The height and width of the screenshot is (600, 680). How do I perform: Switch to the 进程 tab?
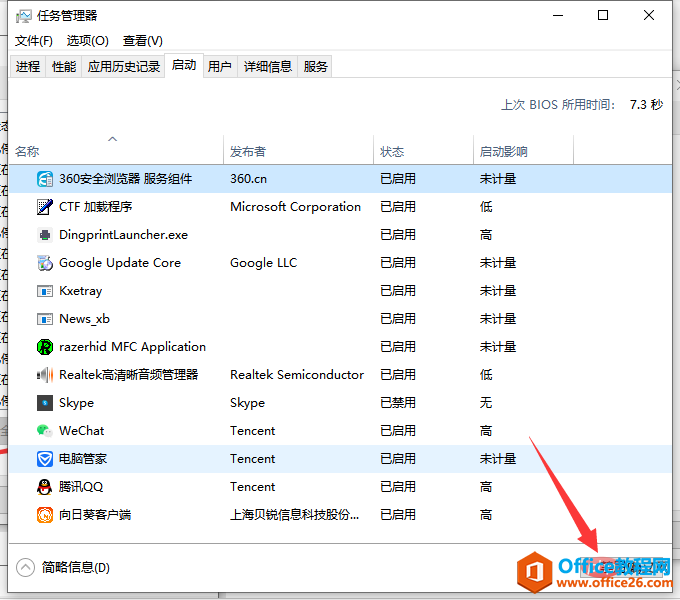pyautogui.click(x=28, y=66)
